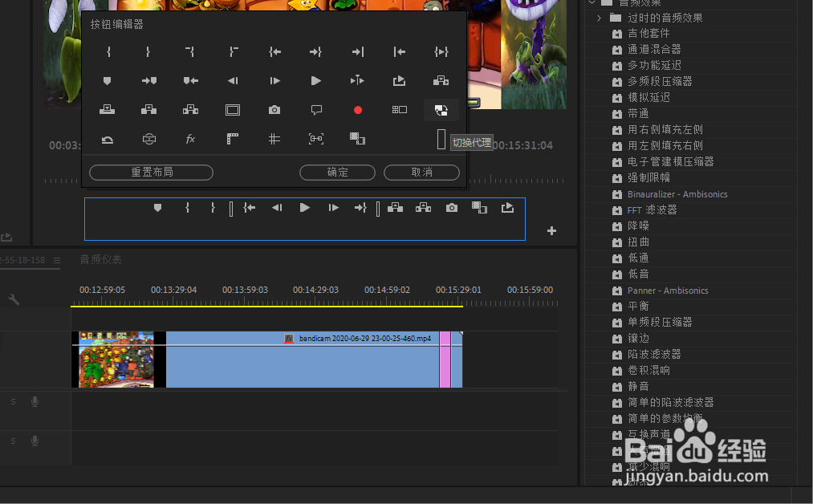Click camera Export Frame icon in button editor
Image resolution: width=813 pixels, height=504 pixels.
click(x=274, y=110)
